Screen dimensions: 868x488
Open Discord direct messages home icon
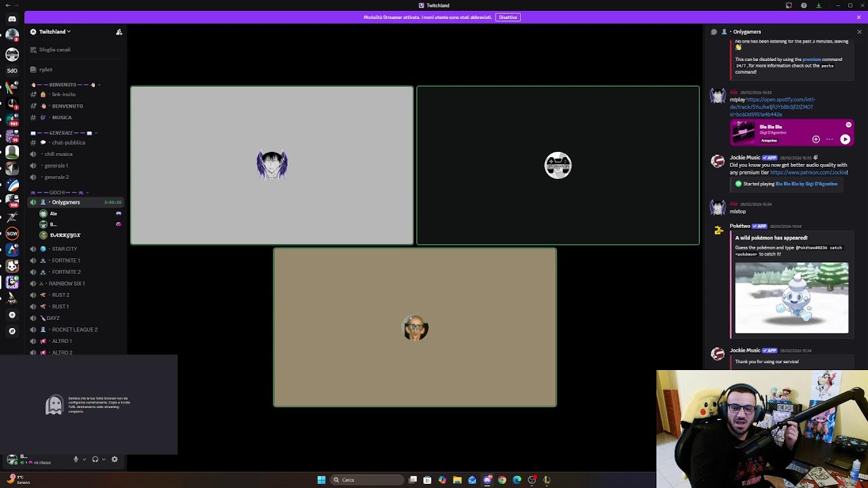[x=12, y=19]
